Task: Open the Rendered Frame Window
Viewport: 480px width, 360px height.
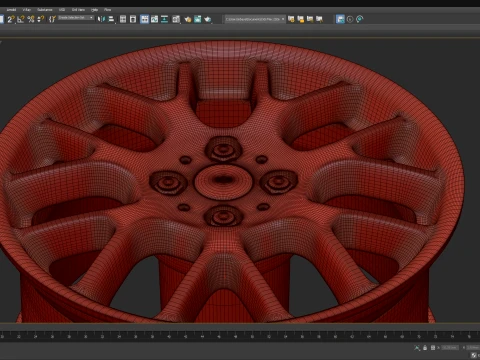Action: pos(198,19)
